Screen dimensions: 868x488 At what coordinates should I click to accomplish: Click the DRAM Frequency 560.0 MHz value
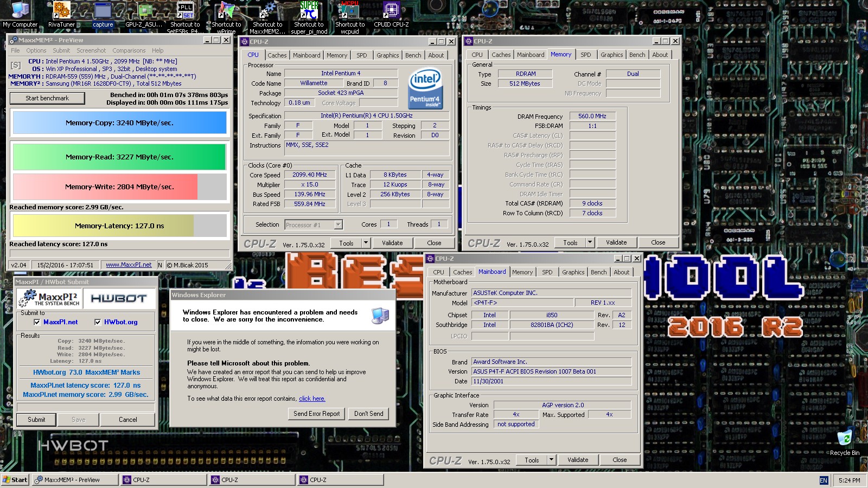pos(592,116)
